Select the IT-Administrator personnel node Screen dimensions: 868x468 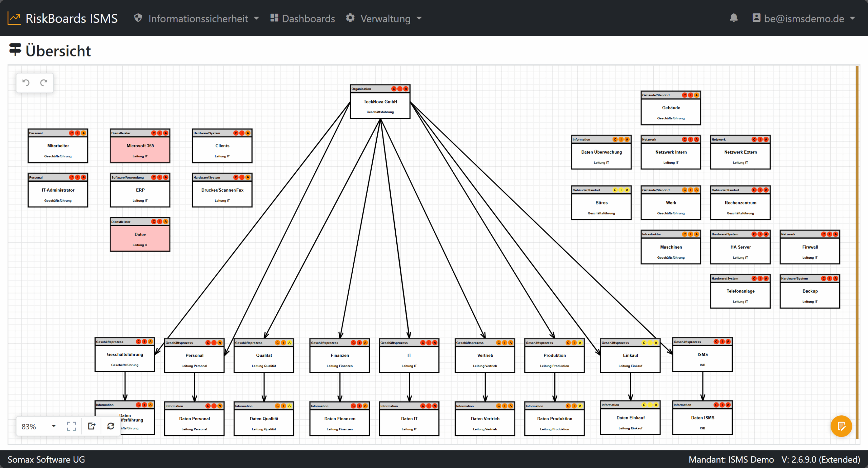[58, 190]
